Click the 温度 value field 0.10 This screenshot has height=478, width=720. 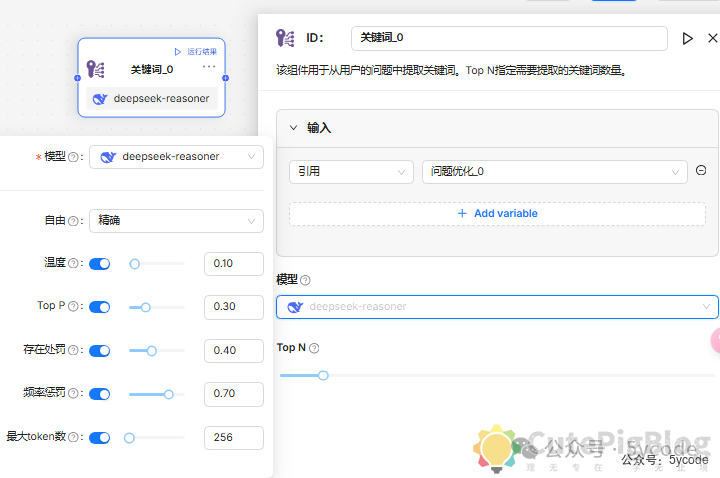(234, 264)
